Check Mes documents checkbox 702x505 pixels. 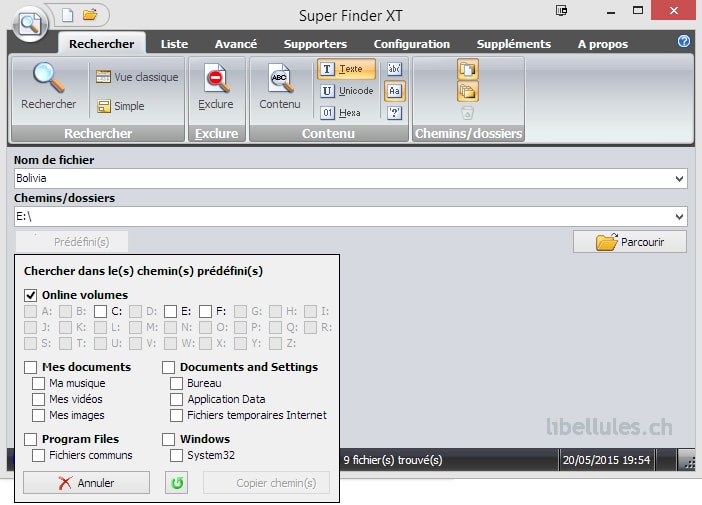click(x=30, y=367)
